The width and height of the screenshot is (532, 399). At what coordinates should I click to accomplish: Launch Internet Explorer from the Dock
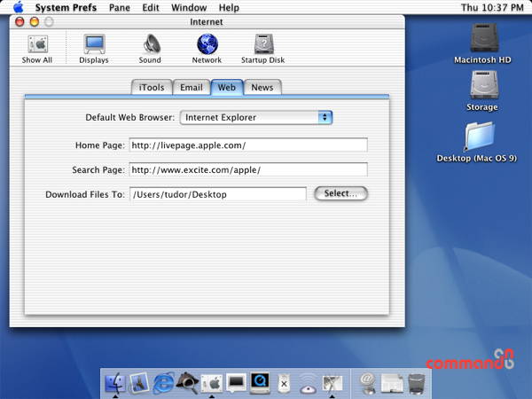tap(164, 384)
